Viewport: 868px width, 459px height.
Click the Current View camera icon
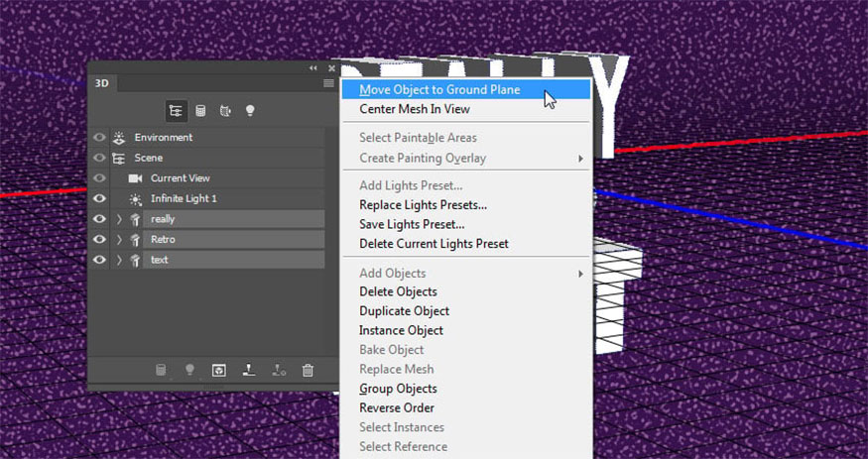(x=135, y=178)
